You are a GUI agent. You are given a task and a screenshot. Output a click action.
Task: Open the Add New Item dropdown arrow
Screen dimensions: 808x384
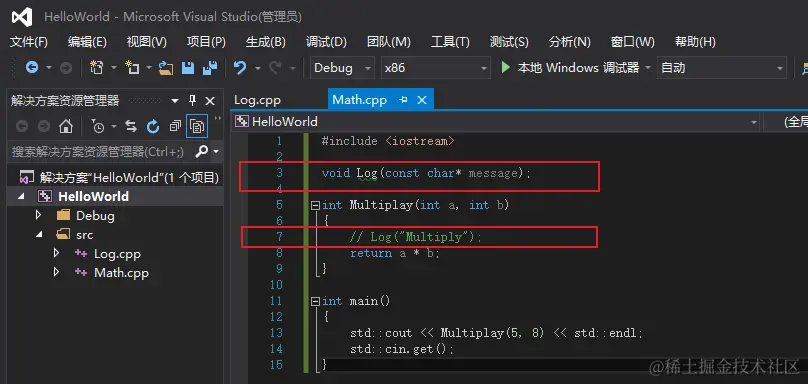(148, 68)
